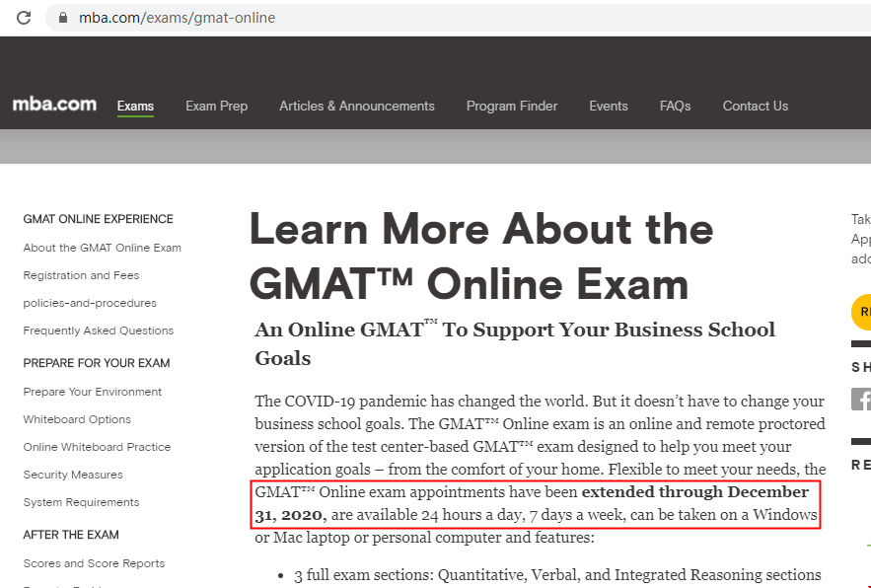
Task: View Security Measures page
Action: tap(73, 475)
